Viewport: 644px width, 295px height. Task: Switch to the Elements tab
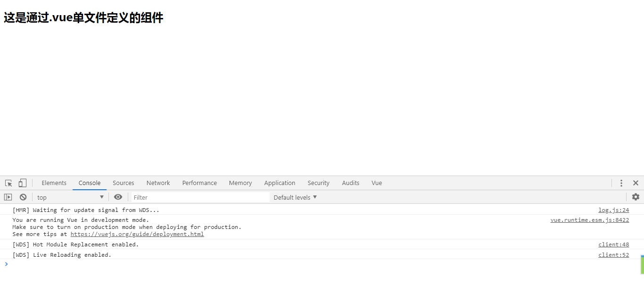coord(54,183)
